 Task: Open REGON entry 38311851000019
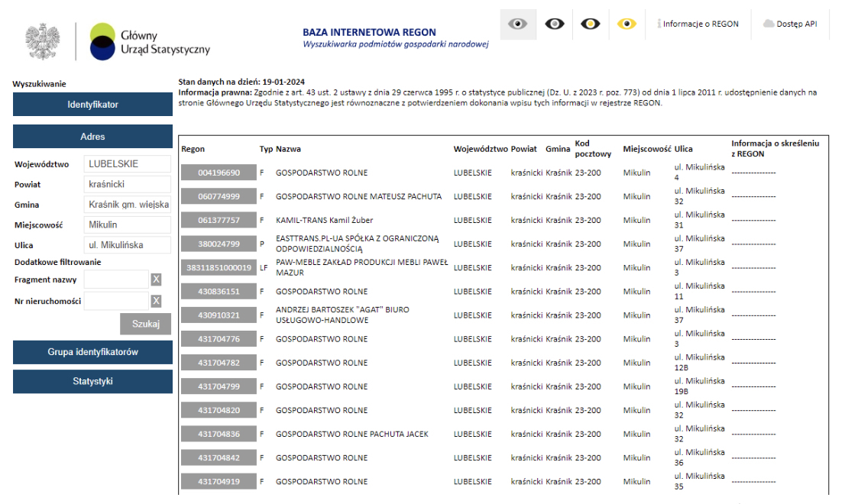(219, 268)
